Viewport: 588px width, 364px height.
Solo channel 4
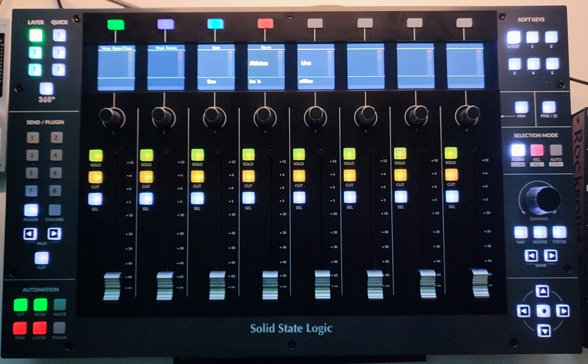click(x=248, y=155)
